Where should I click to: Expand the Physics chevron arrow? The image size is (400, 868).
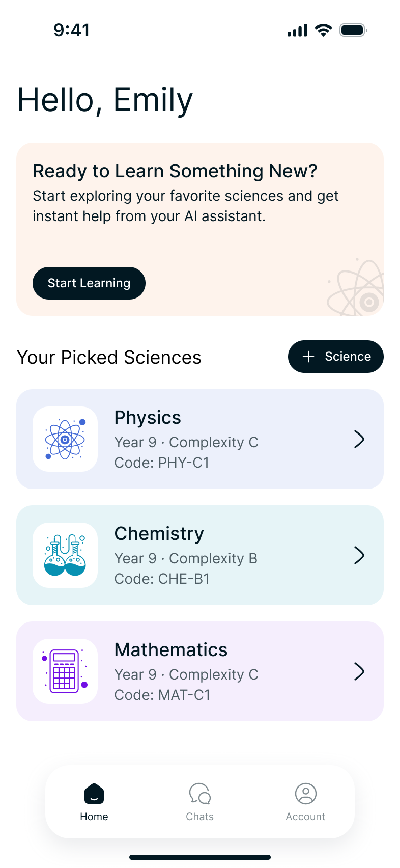(359, 439)
